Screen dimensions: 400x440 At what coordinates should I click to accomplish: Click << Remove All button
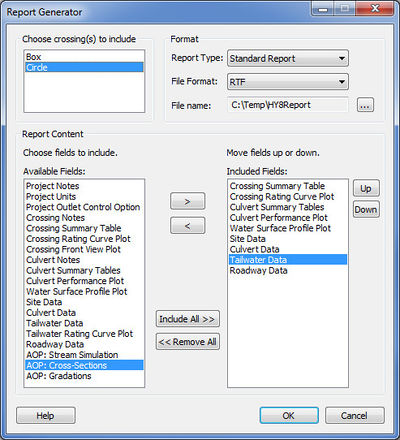click(188, 342)
